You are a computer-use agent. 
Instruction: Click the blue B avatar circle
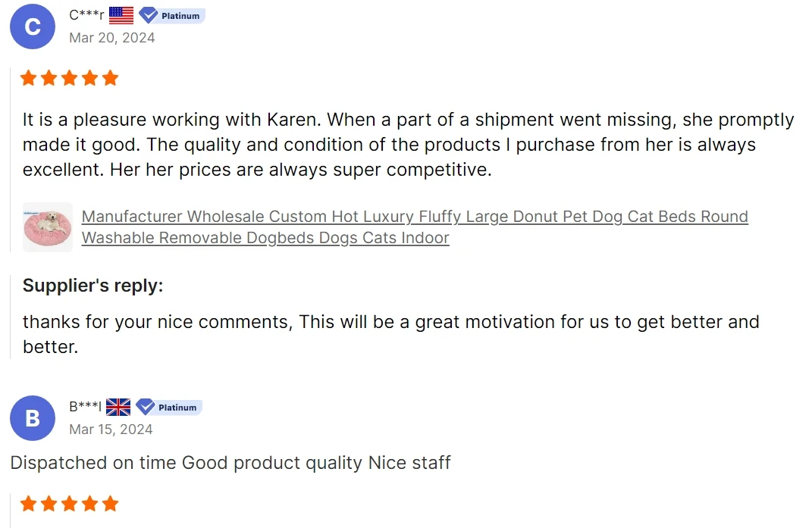(33, 418)
